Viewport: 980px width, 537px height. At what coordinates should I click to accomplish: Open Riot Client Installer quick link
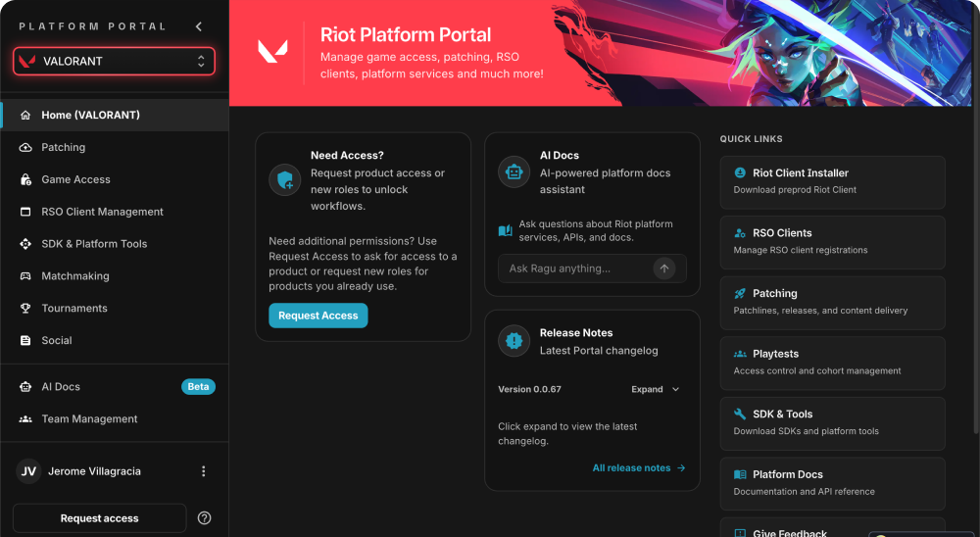832,182
